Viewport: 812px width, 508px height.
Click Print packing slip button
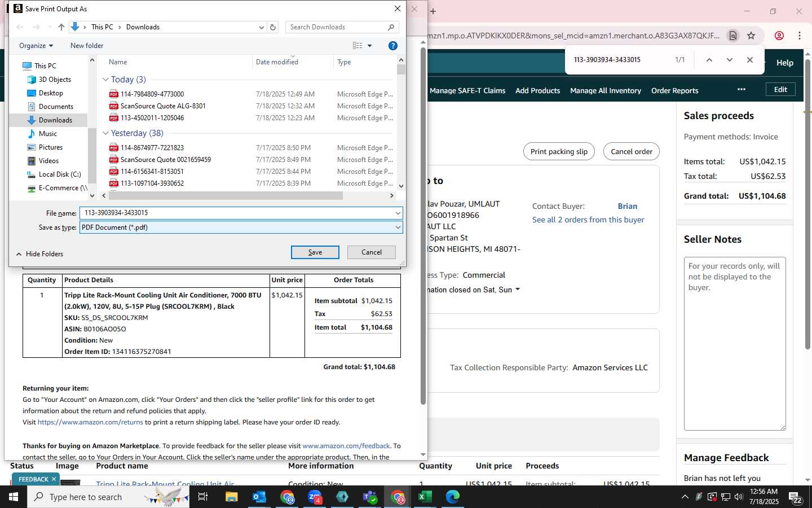pos(559,151)
